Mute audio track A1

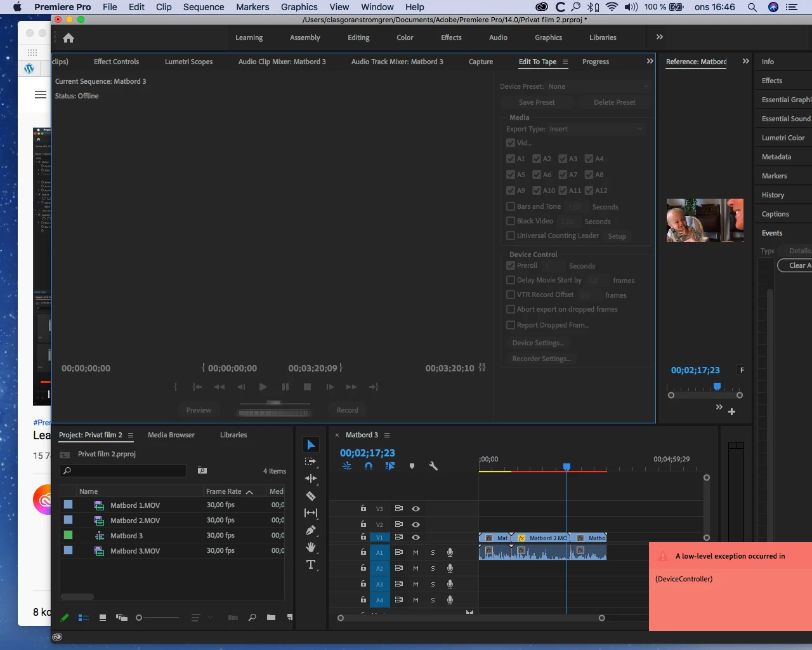416,553
